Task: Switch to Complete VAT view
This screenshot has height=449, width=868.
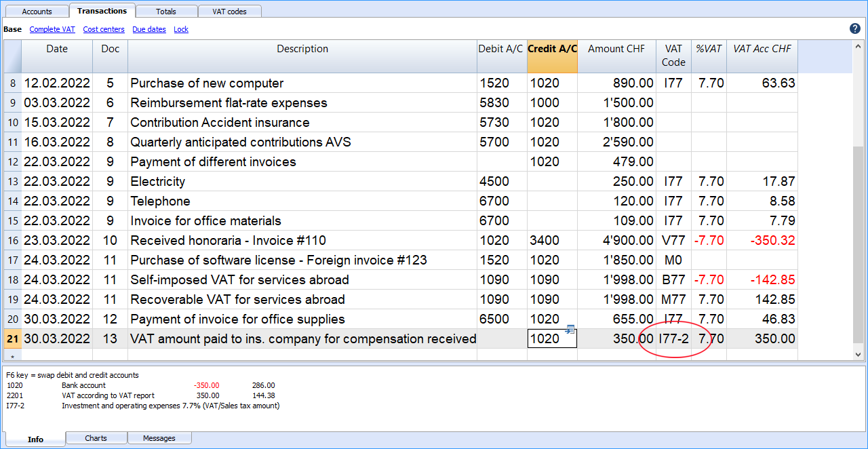Action: click(x=52, y=29)
